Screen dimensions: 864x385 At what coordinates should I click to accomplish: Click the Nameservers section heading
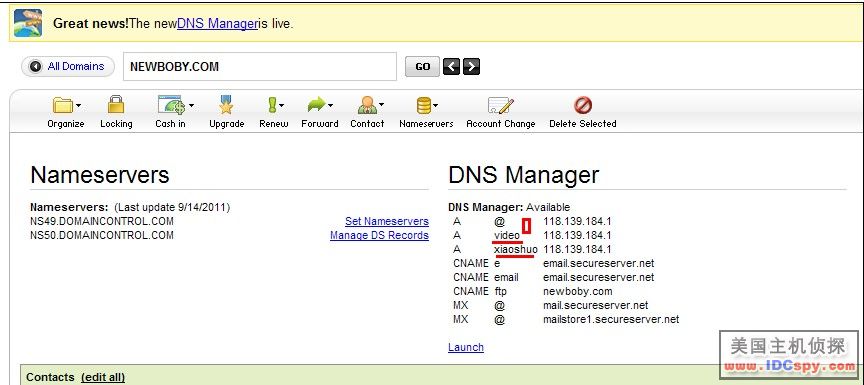[x=100, y=175]
